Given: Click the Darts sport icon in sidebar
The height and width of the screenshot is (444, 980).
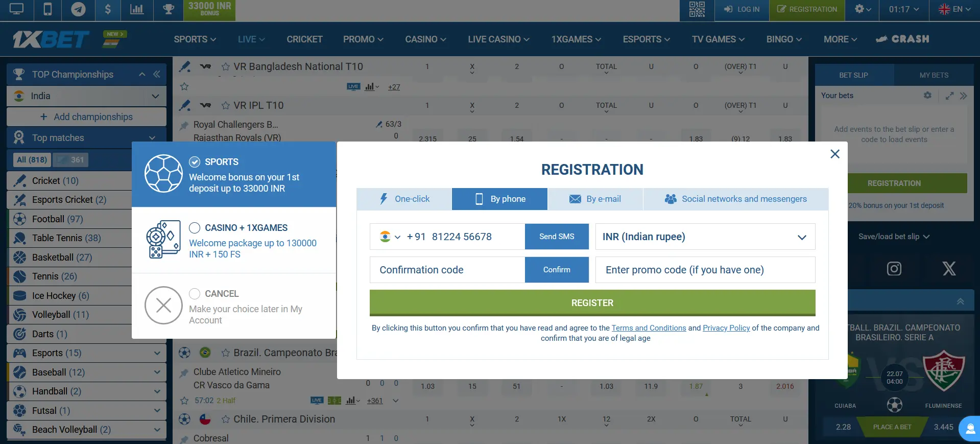Looking at the screenshot, I should coord(19,334).
